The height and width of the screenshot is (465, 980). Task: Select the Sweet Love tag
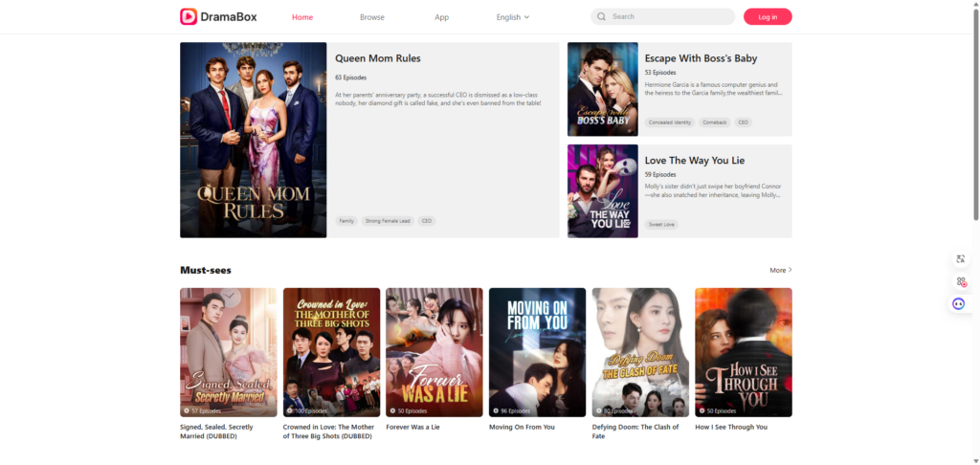click(662, 225)
